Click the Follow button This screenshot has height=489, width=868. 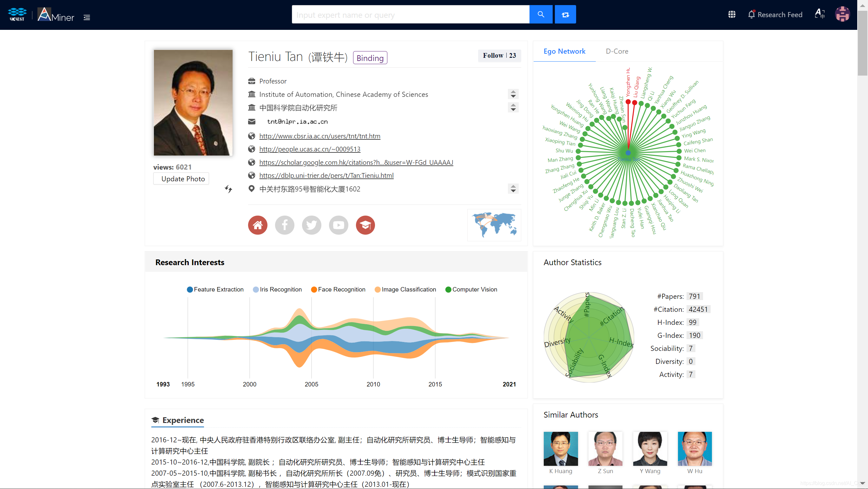pyautogui.click(x=499, y=55)
